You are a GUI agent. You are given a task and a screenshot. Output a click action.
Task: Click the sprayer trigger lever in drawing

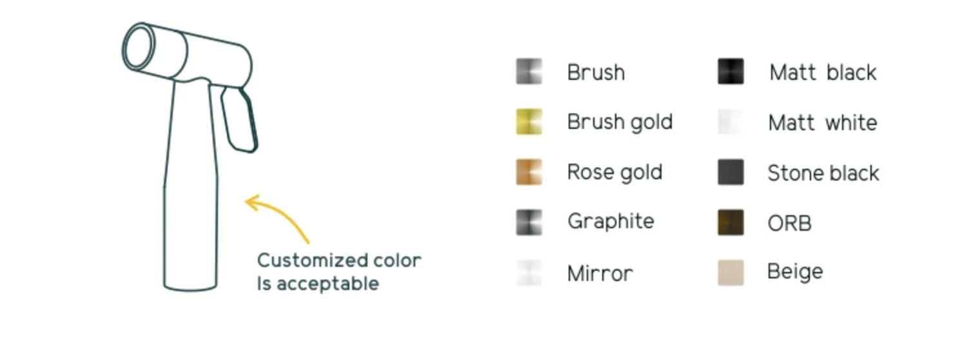pyautogui.click(x=239, y=120)
